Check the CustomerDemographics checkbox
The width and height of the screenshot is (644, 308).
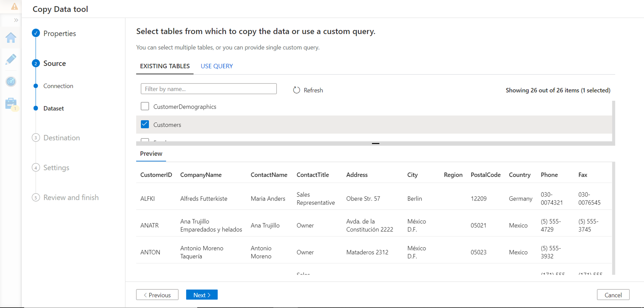pyautogui.click(x=145, y=106)
